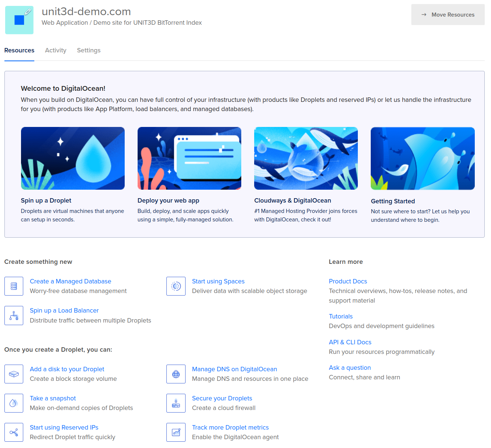Click the 'Create something new' heading
Image resolution: width=491 pixels, height=448 pixels.
click(38, 262)
